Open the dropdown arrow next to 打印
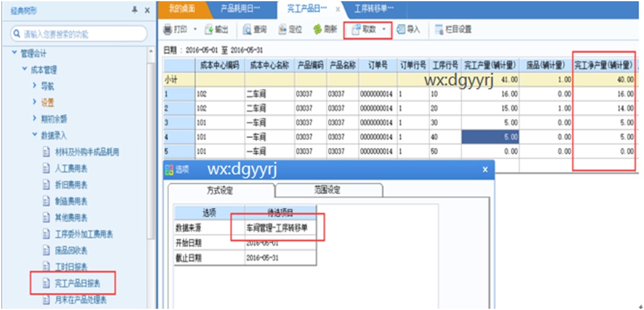This screenshot has height=310, width=644. pyautogui.click(x=195, y=30)
